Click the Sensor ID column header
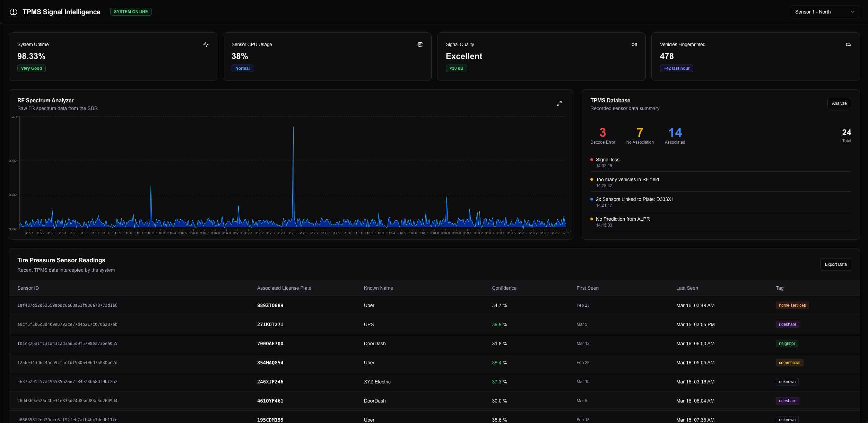This screenshot has height=423, width=868. click(28, 288)
